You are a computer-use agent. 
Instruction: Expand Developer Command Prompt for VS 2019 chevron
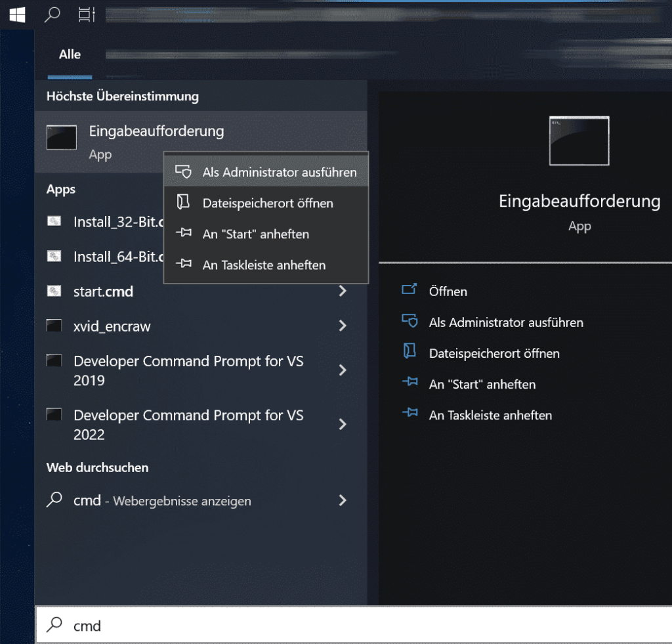pyautogui.click(x=342, y=370)
